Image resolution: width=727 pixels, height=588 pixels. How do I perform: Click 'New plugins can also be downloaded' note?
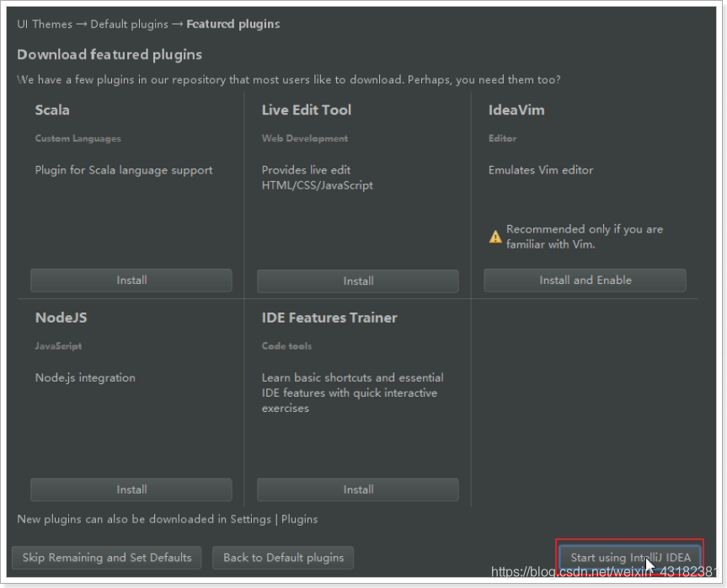[168, 519]
